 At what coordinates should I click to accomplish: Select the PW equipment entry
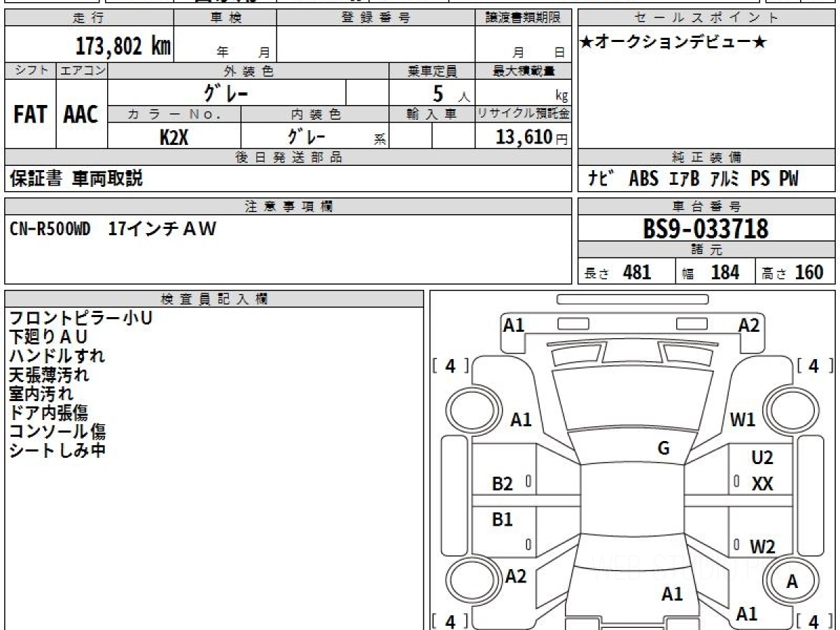(789, 178)
